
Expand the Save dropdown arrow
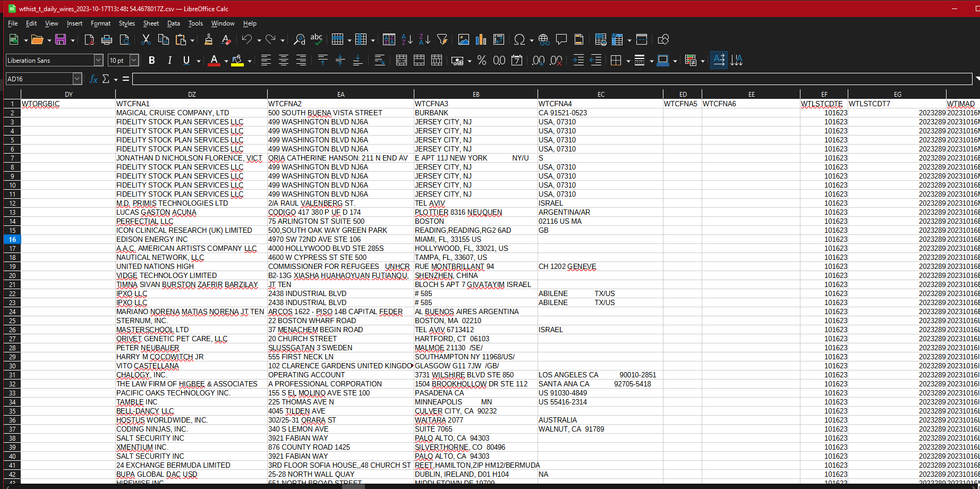[73, 40]
